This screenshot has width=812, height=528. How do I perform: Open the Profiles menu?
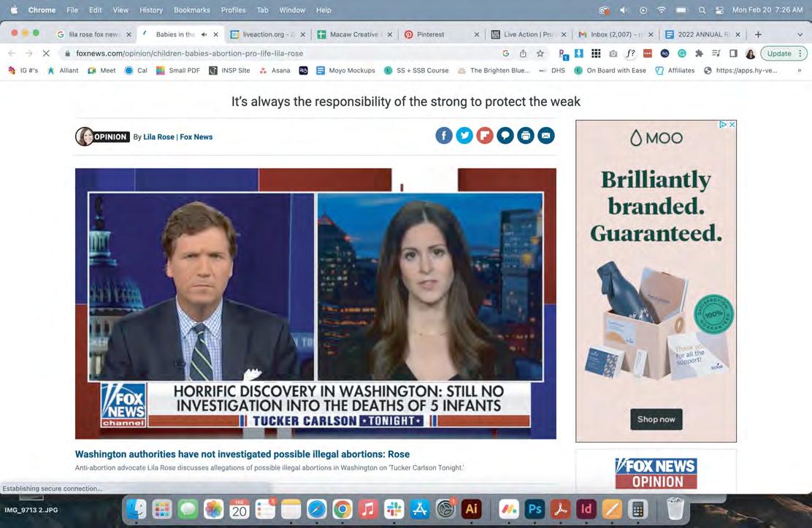point(233,9)
